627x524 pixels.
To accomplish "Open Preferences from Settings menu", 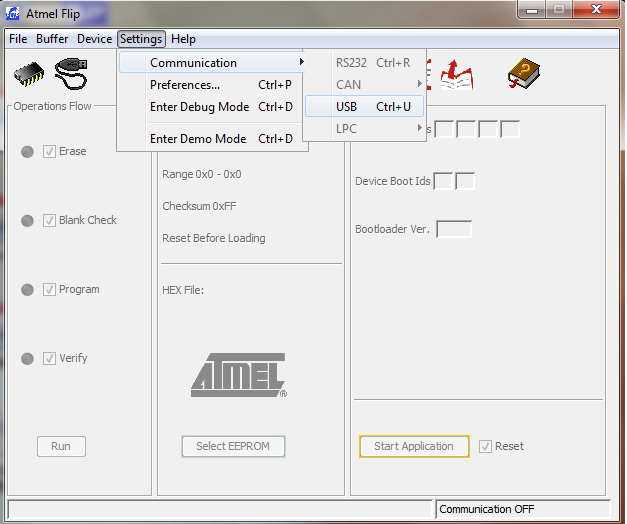I will [x=212, y=85].
